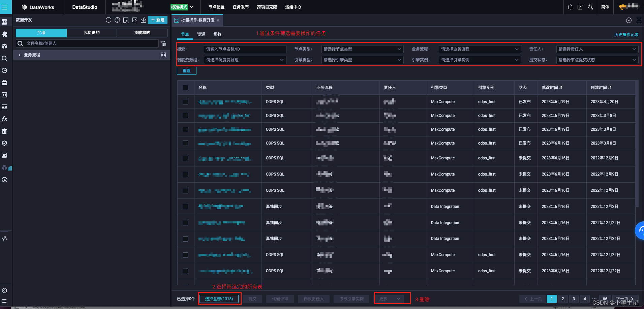Open the notification bell icon in top bar
The width and height of the screenshot is (644, 309).
coord(570,7)
